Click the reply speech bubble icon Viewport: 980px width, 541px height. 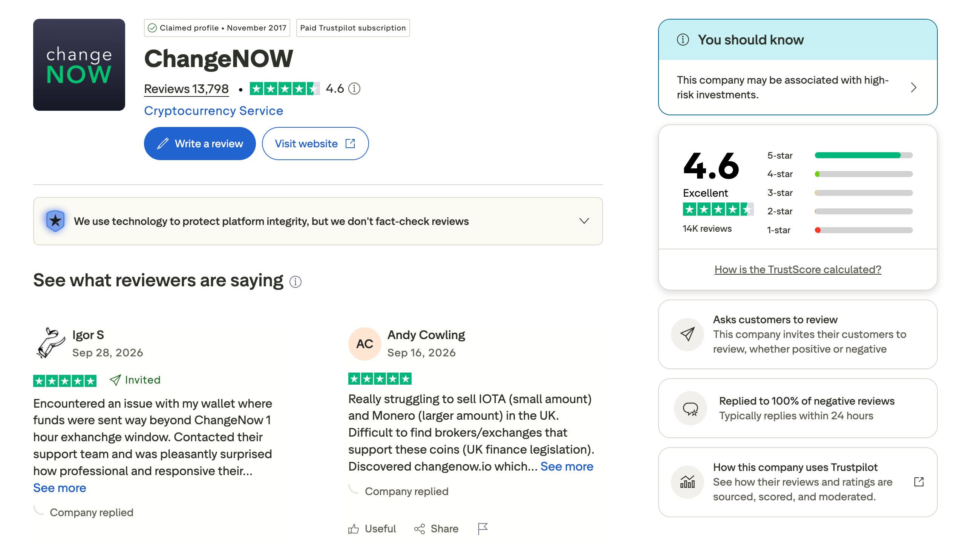tap(690, 408)
